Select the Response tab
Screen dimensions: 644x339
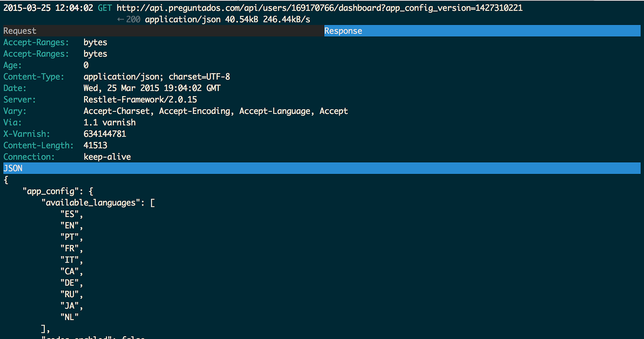[343, 31]
